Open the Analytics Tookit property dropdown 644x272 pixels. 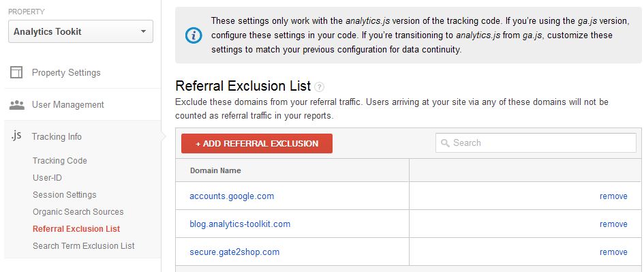[x=80, y=31]
